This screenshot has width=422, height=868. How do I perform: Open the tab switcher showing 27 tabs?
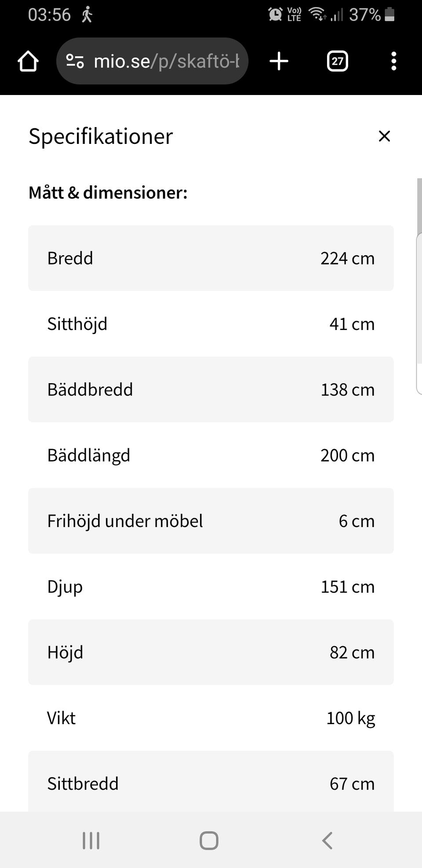[x=337, y=61]
